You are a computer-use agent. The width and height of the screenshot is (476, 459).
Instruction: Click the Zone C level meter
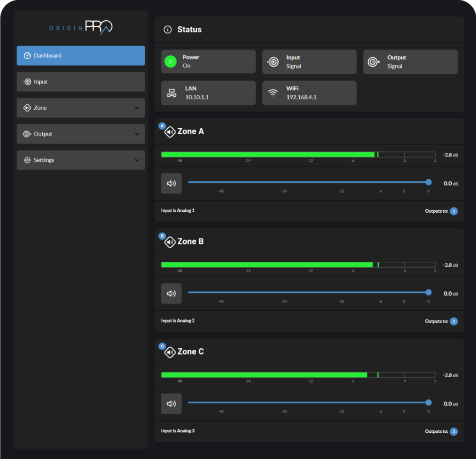298,374
